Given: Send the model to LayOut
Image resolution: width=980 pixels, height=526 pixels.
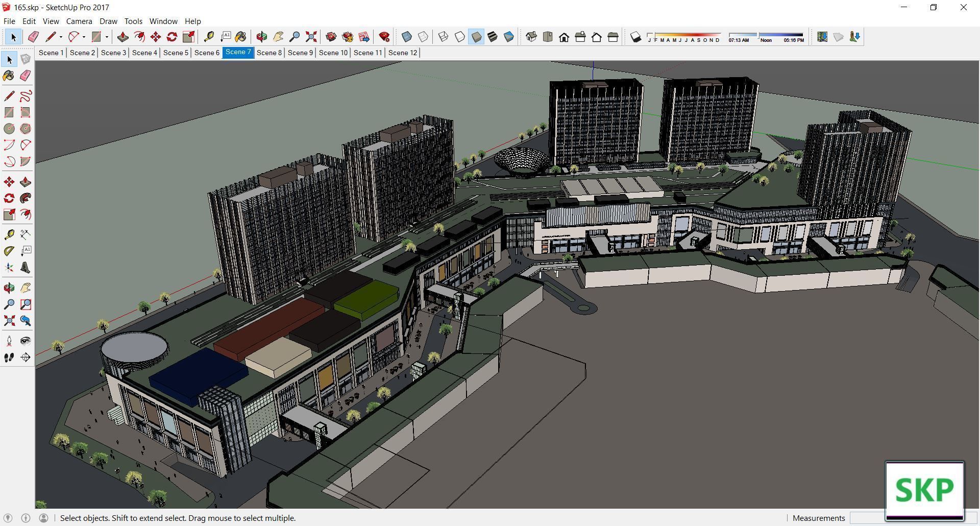Looking at the screenshot, I should coord(364,37).
